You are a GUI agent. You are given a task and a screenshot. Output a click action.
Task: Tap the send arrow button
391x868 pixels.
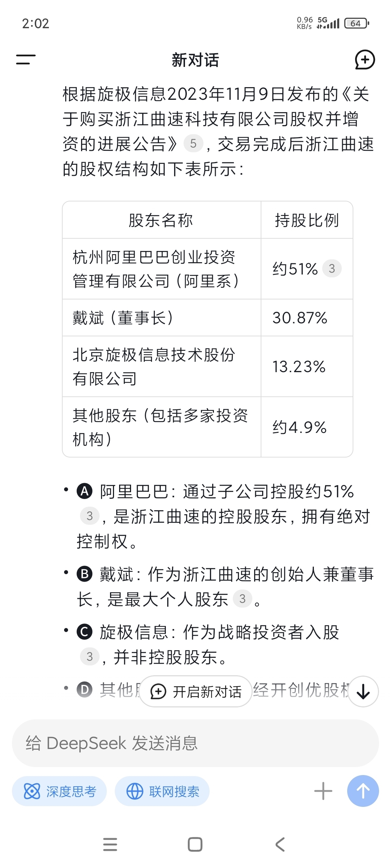pyautogui.click(x=363, y=791)
